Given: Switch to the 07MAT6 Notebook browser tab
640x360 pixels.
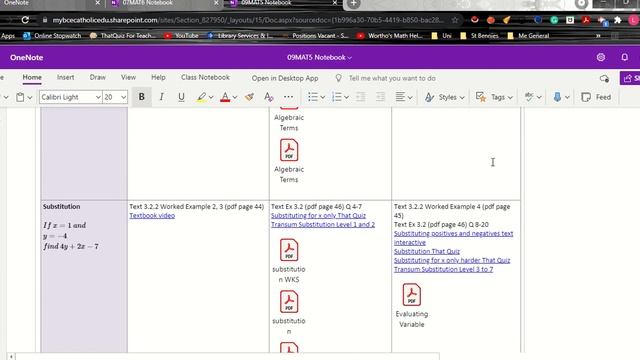Looking at the screenshot, I should 165,3.
